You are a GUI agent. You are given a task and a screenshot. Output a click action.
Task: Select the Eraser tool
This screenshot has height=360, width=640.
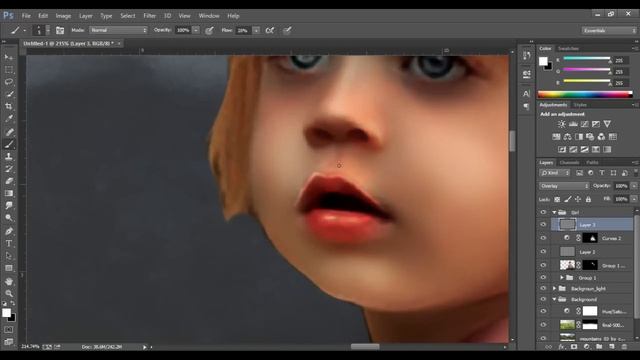point(9,181)
